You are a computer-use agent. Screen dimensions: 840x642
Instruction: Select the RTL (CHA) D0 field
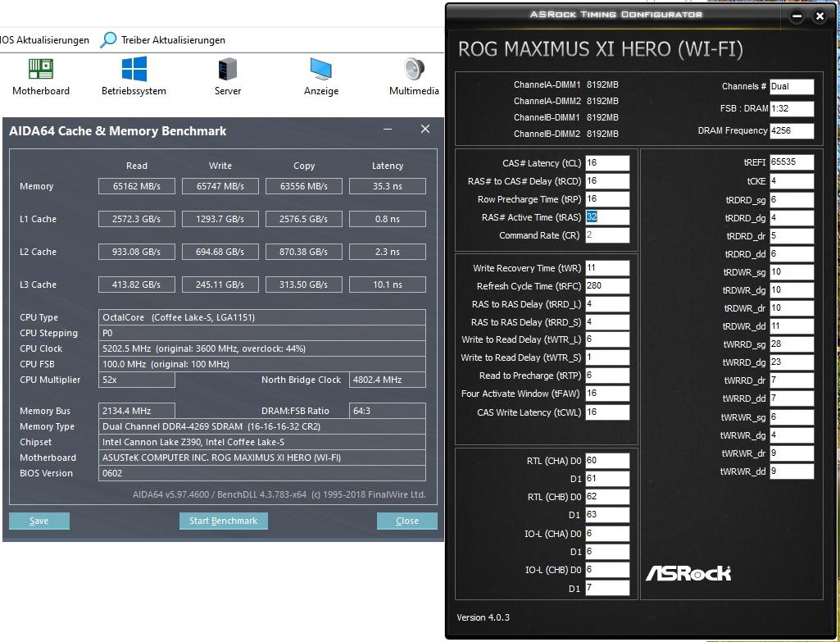pyautogui.click(x=607, y=460)
